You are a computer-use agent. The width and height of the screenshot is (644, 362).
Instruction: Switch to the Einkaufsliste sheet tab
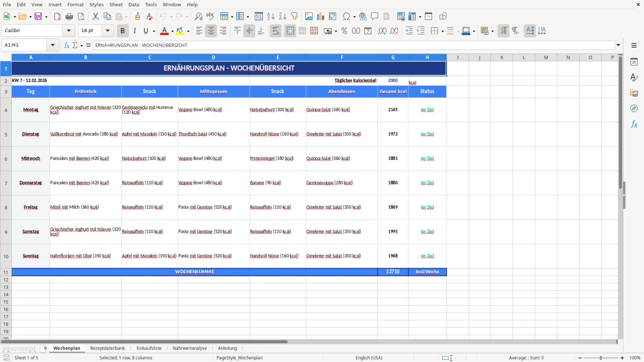click(x=149, y=348)
